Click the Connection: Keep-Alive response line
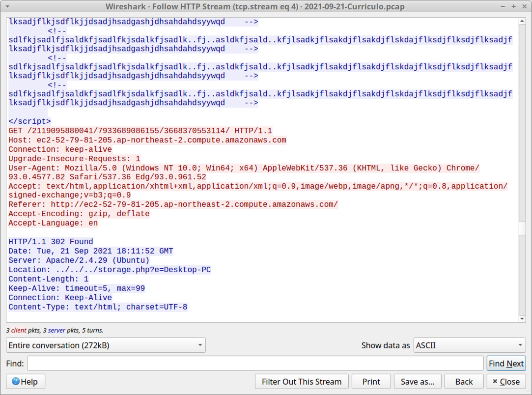This screenshot has height=395, width=532. click(x=60, y=298)
